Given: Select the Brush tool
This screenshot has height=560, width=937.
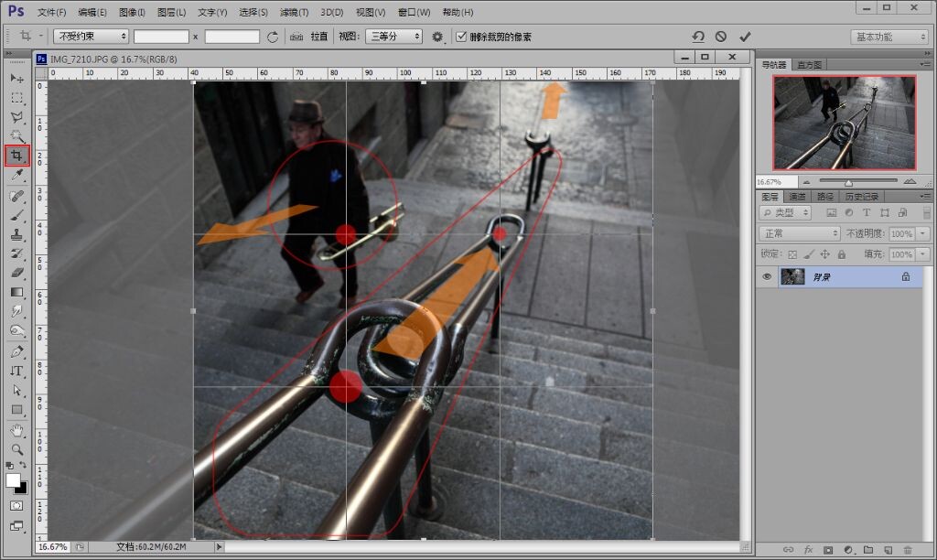Looking at the screenshot, I should pos(16,215).
